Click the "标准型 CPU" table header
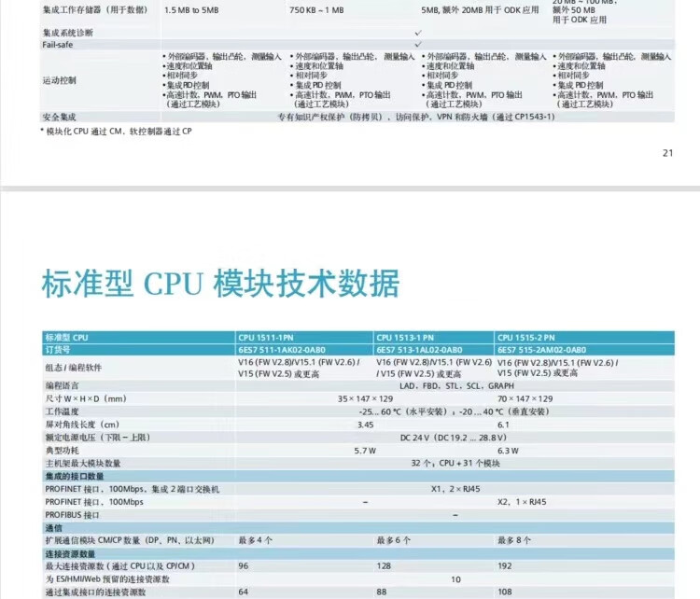 66,338
